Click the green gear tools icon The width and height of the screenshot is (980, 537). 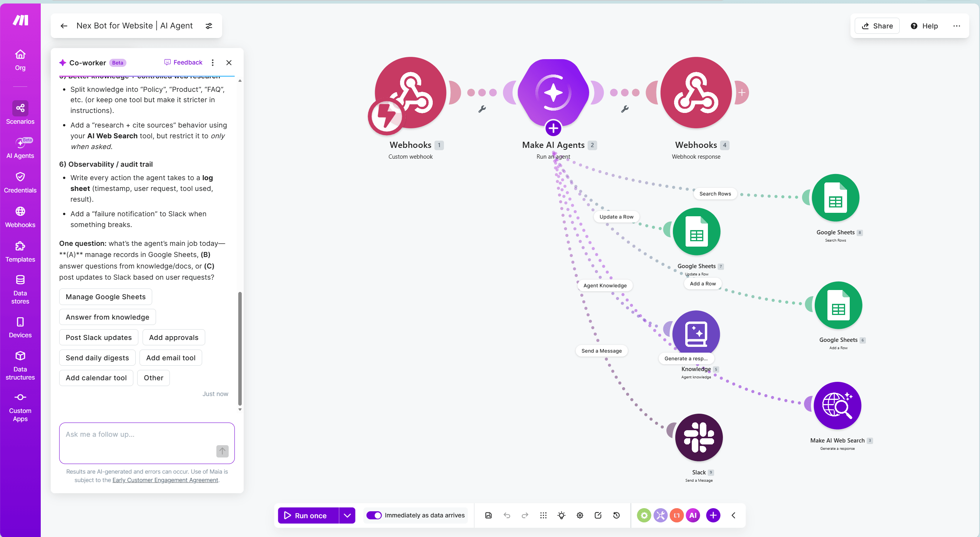pyautogui.click(x=644, y=515)
